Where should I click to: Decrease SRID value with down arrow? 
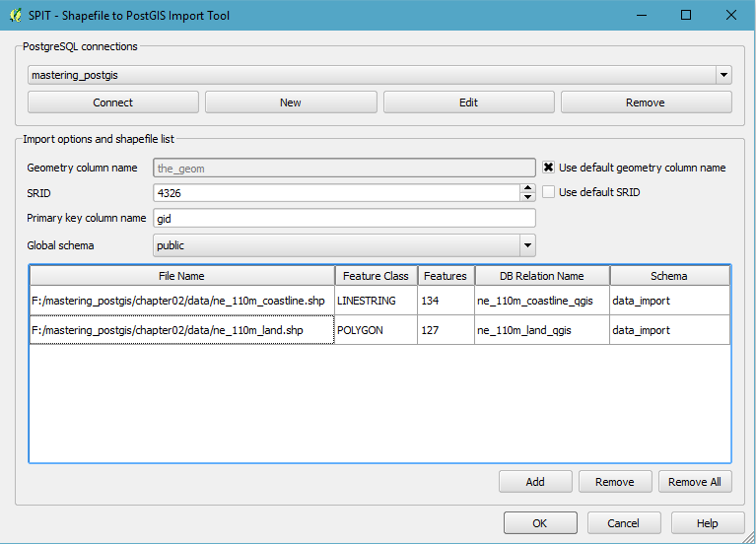pyautogui.click(x=528, y=197)
